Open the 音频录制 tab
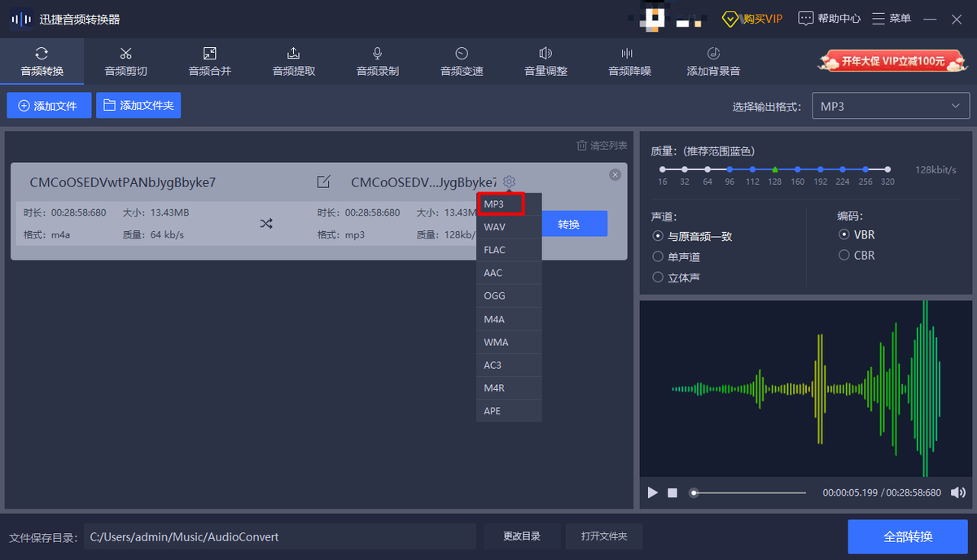The height and width of the screenshot is (560, 977). (377, 62)
